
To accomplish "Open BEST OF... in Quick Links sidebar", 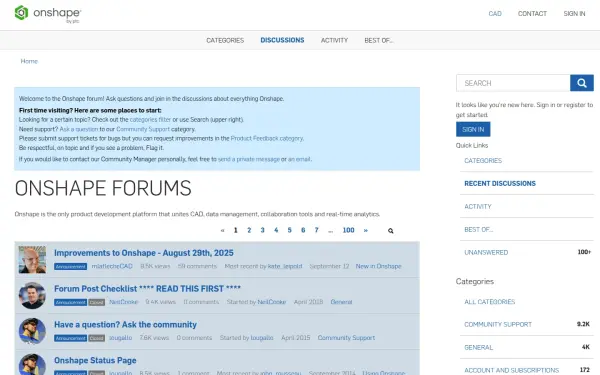I will coord(478,230).
